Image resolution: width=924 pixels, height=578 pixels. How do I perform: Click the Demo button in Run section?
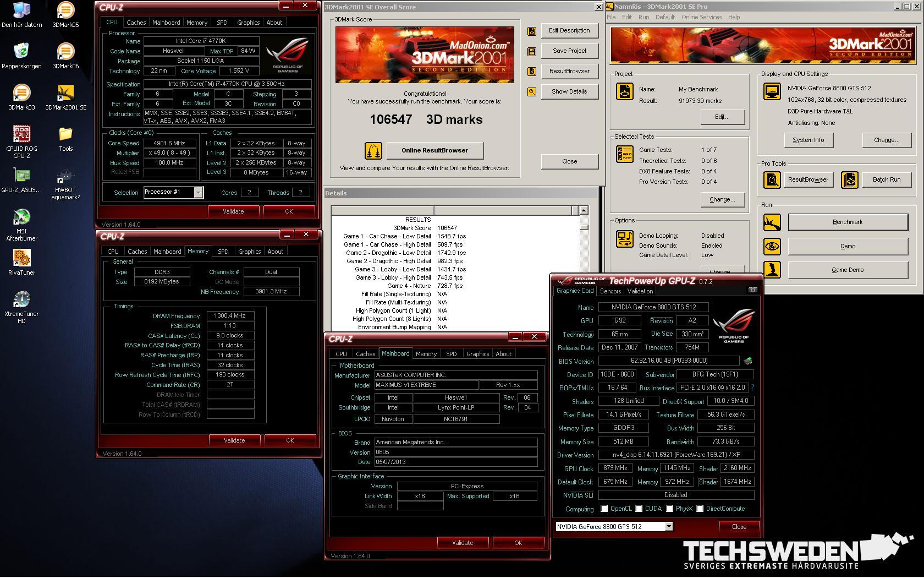[848, 246]
